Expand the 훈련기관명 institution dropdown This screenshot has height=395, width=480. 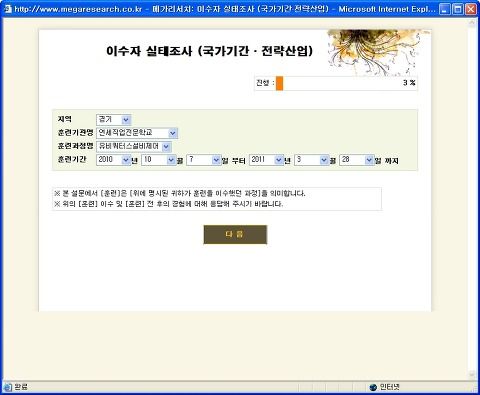point(137,133)
